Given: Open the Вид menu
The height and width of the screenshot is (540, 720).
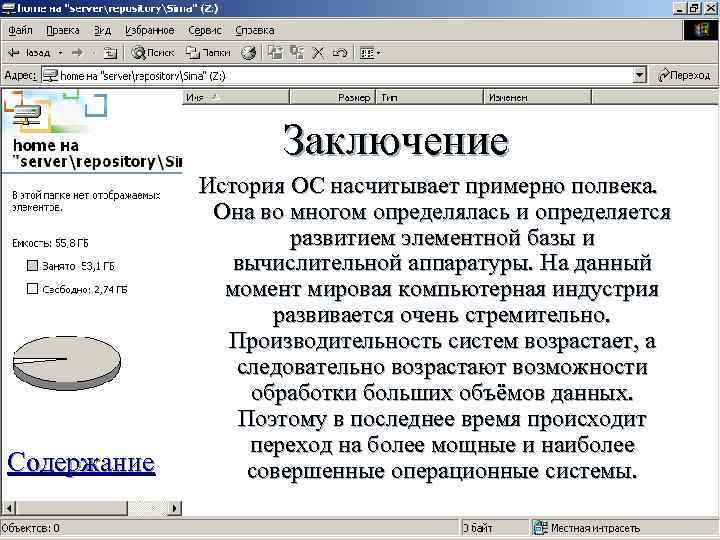Looking at the screenshot, I should tap(102, 30).
